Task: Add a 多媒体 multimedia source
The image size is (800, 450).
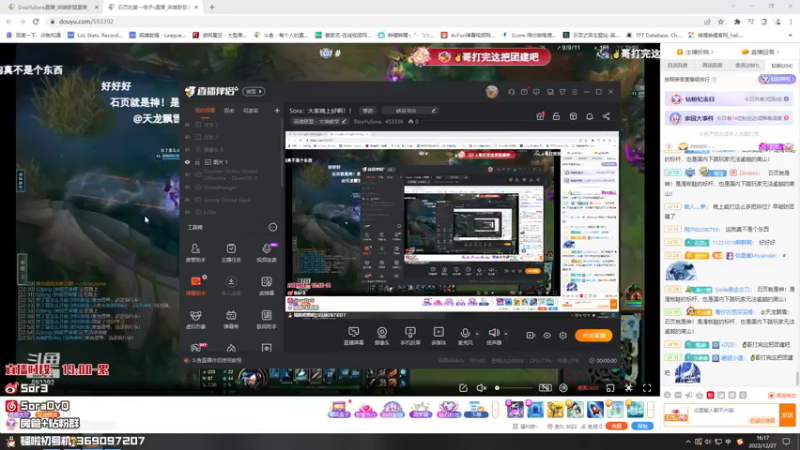Action: (439, 336)
